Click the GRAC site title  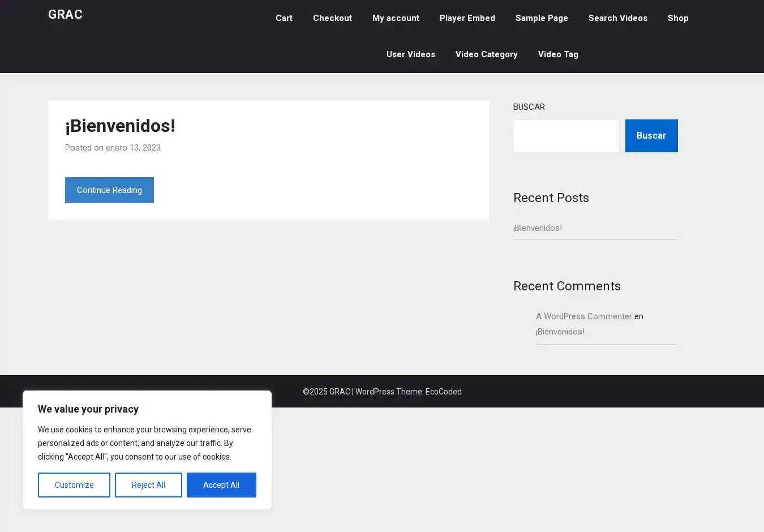click(65, 15)
